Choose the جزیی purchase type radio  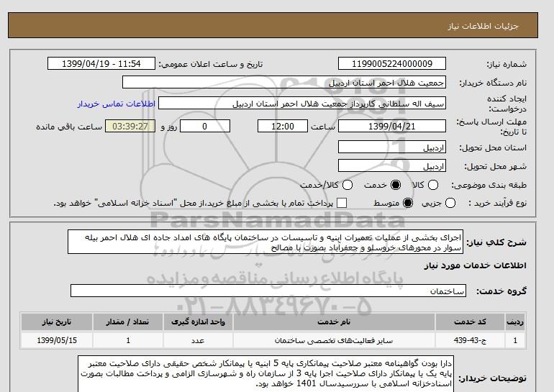[450, 203]
